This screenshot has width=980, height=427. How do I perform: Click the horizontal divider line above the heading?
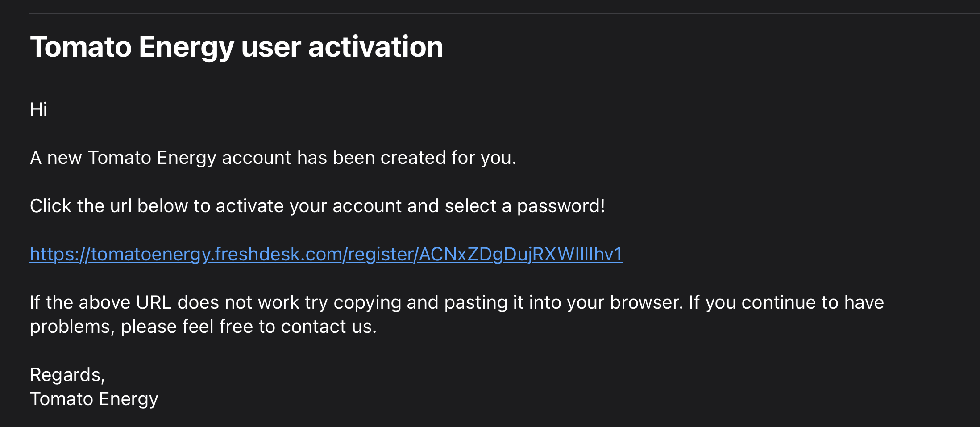tap(491, 14)
